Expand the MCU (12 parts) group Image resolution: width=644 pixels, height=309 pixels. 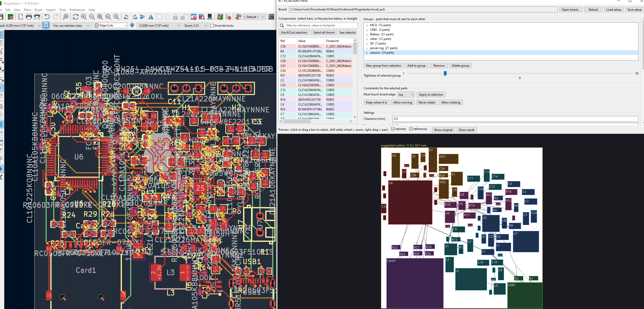click(x=367, y=25)
